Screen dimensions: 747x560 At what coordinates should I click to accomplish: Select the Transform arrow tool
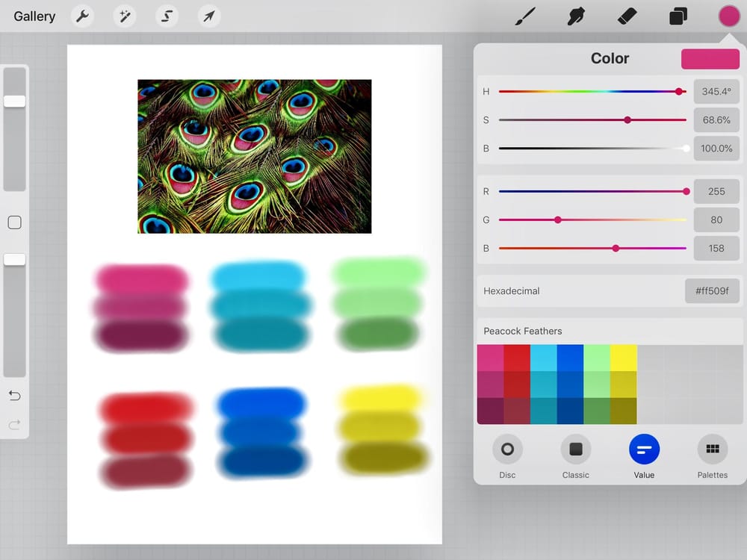[208, 16]
